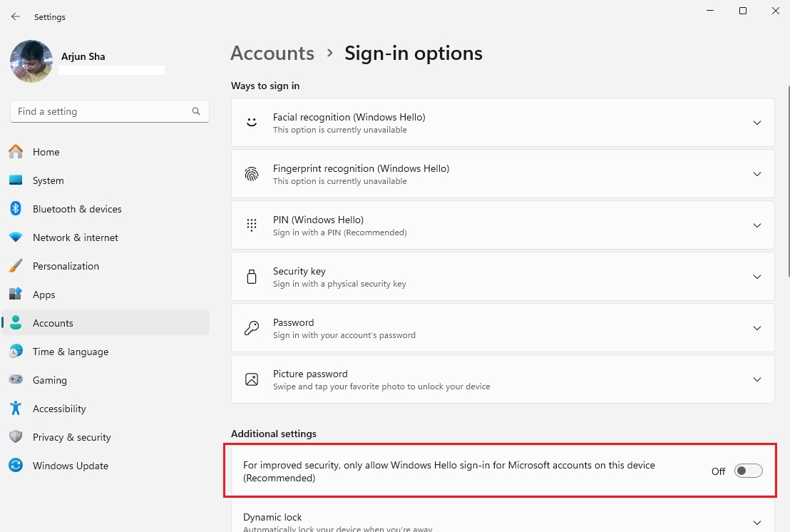Select the Home icon in sidebar
790x532 pixels.
pyautogui.click(x=16, y=152)
